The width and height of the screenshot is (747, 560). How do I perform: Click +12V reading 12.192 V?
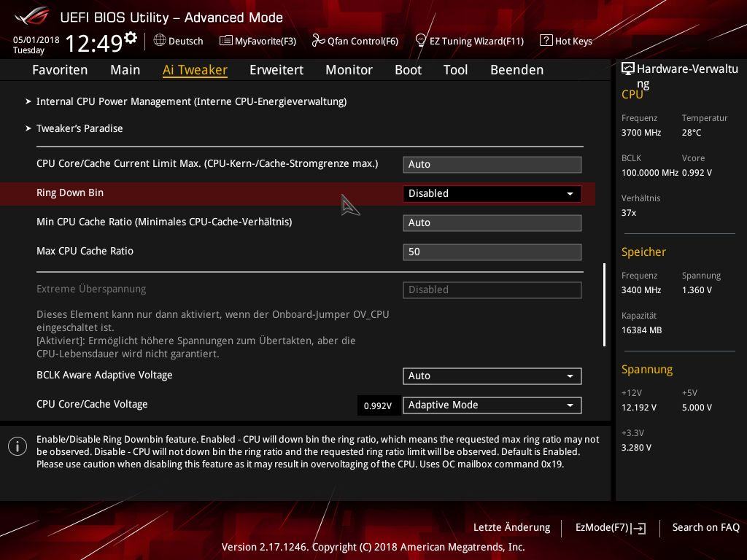click(x=639, y=408)
